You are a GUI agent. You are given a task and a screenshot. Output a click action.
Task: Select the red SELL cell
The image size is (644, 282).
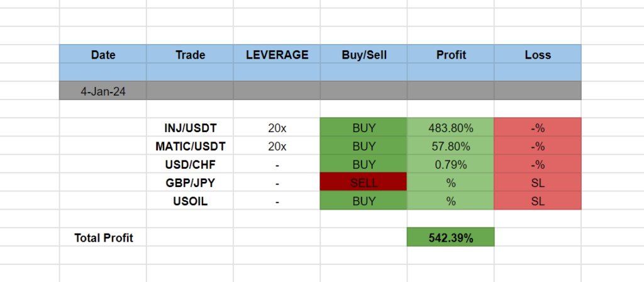pos(364,183)
